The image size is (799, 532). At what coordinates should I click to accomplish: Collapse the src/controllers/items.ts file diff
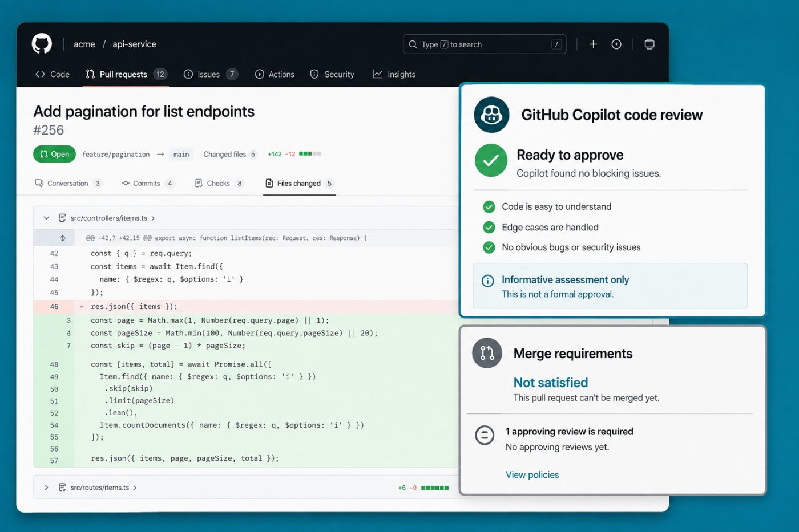click(x=46, y=218)
